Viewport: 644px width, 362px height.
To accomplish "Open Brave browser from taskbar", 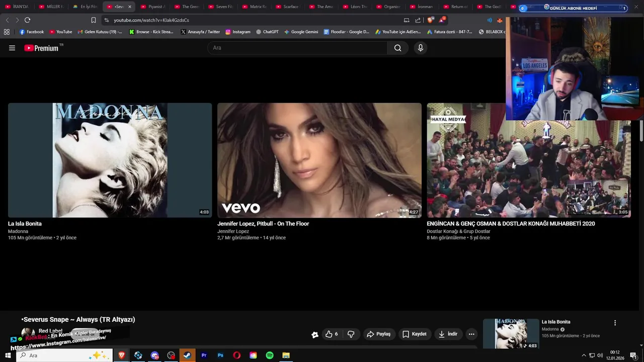I will [x=121, y=355].
